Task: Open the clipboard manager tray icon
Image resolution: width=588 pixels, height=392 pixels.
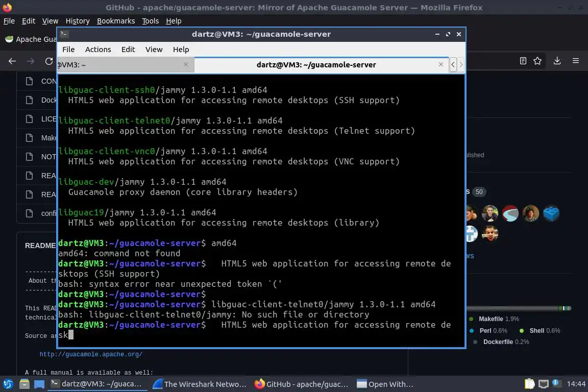Action: pos(529,384)
